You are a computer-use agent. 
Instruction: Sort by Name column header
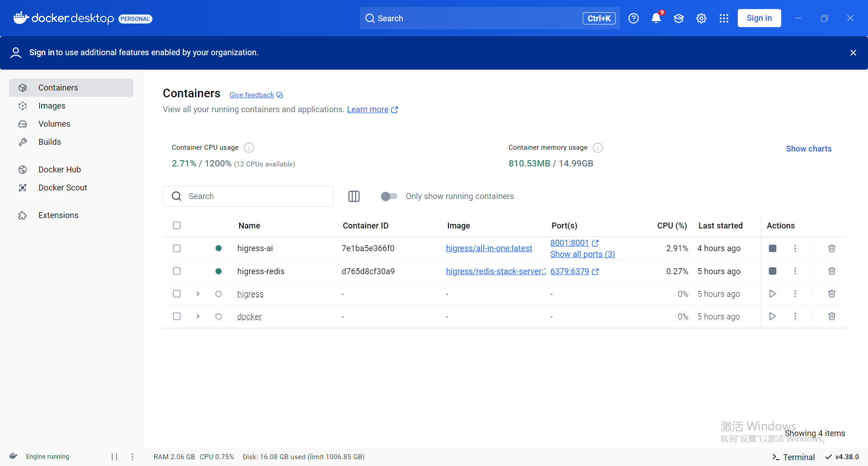click(x=249, y=226)
